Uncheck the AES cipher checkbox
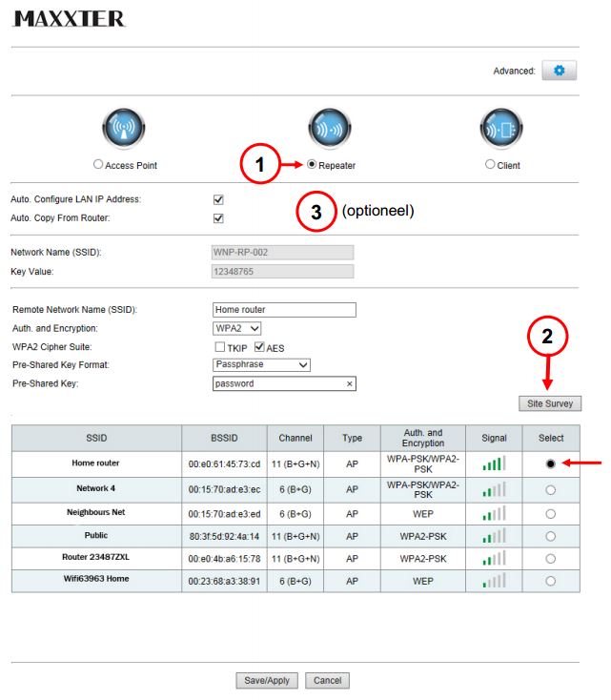The width and height of the screenshot is (611, 700). [259, 347]
